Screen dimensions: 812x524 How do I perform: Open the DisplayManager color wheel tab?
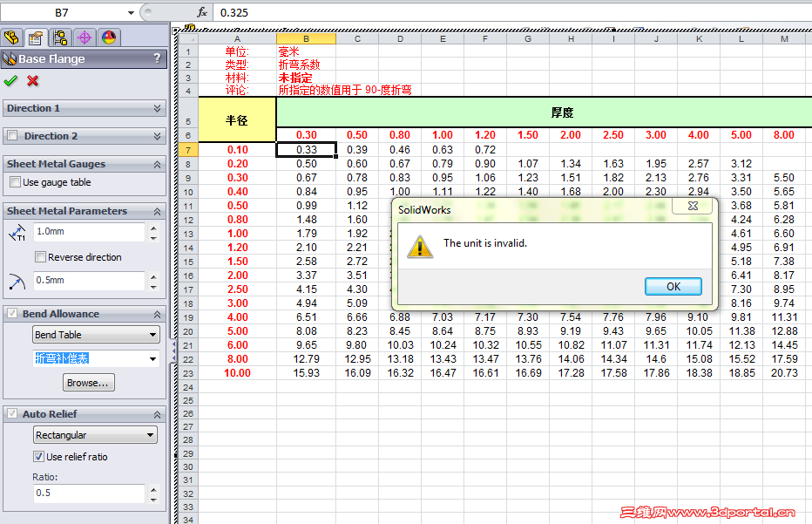tap(109, 37)
